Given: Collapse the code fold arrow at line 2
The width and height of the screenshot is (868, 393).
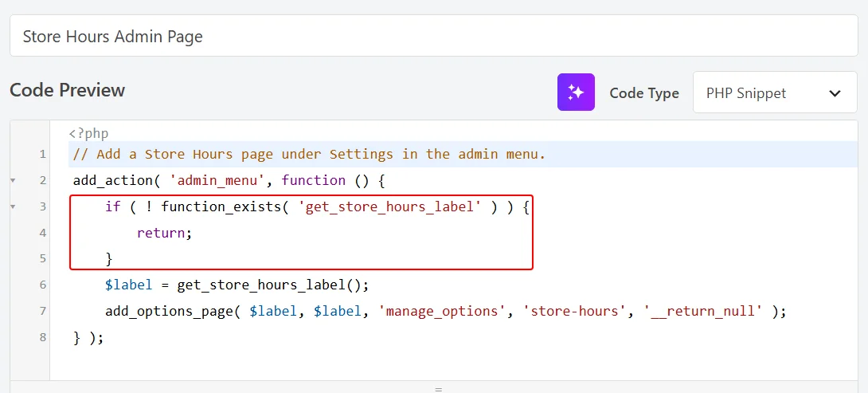Looking at the screenshot, I should click(x=13, y=181).
